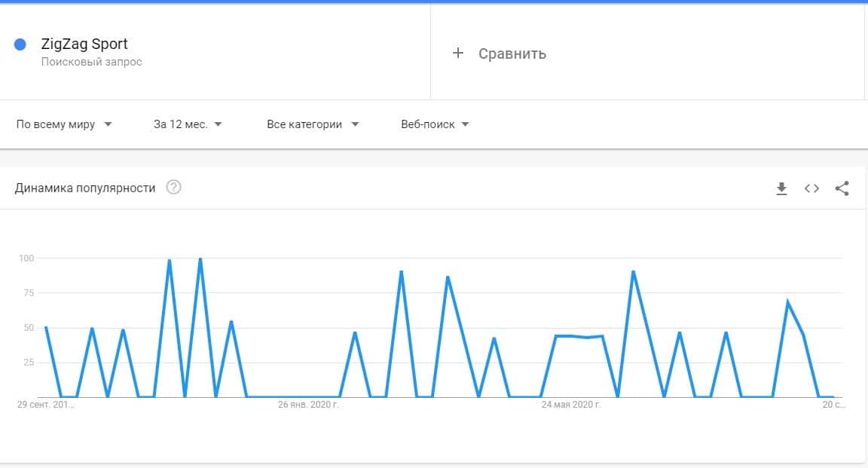
Task: Expand the За 12 мес. time range dropdown
Action: [x=188, y=124]
